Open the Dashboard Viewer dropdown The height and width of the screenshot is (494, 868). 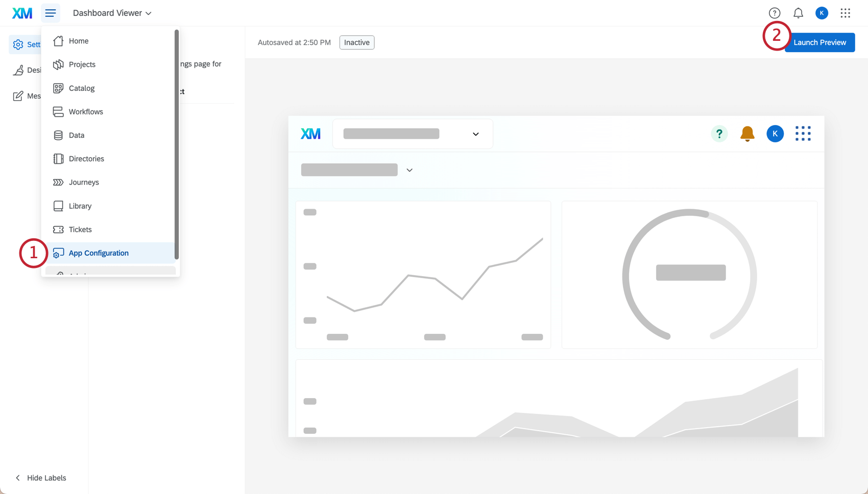coord(112,13)
